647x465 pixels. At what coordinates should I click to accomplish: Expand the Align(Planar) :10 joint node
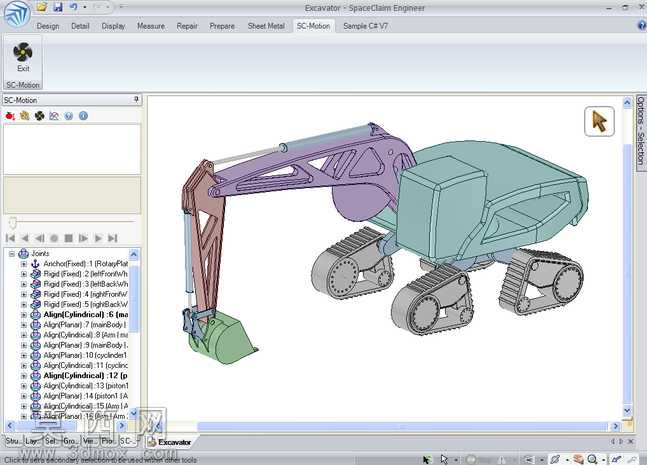pos(24,355)
